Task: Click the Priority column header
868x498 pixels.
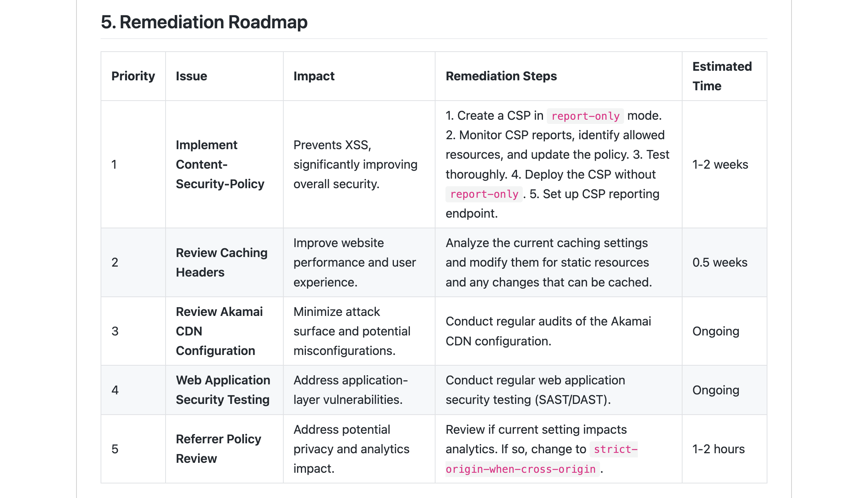Action: pos(133,76)
